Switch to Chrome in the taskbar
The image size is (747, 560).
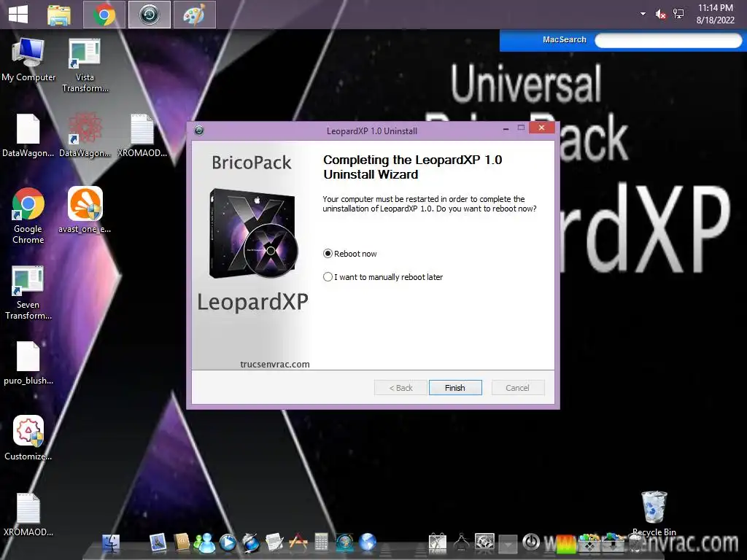(104, 15)
